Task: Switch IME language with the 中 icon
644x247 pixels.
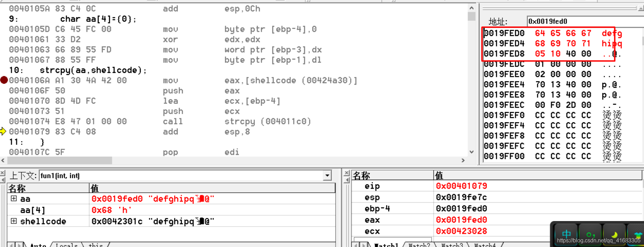Action: (566, 234)
